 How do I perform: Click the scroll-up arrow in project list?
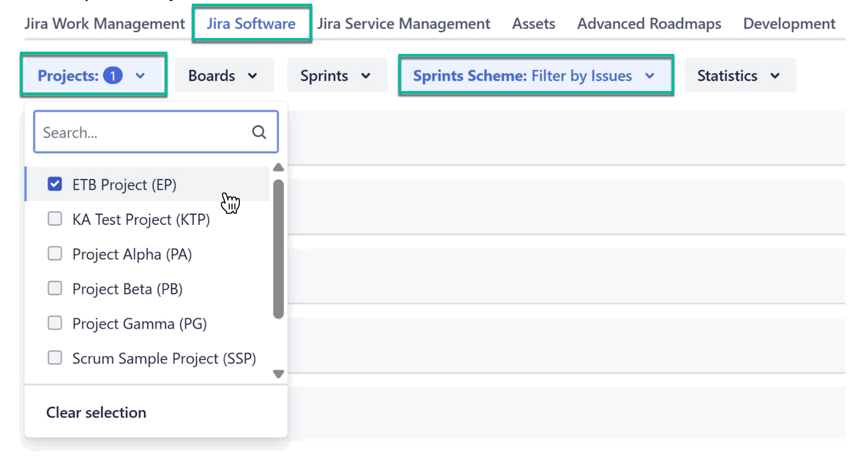coord(278,168)
